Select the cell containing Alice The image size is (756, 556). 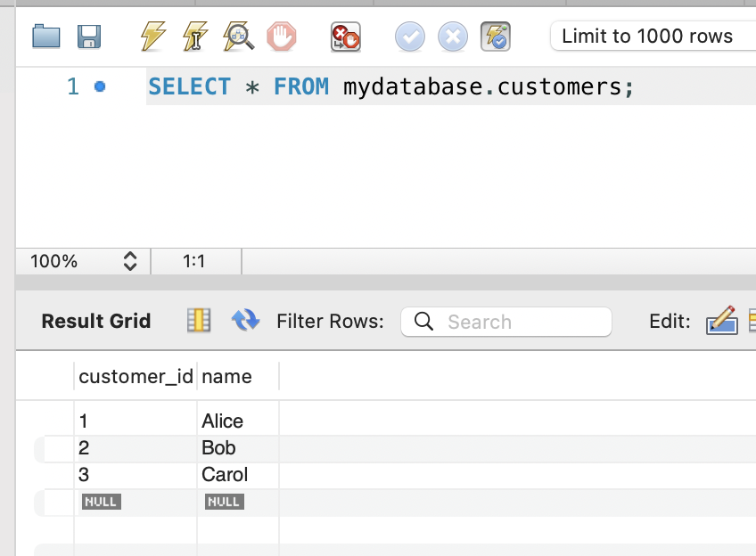tap(223, 421)
